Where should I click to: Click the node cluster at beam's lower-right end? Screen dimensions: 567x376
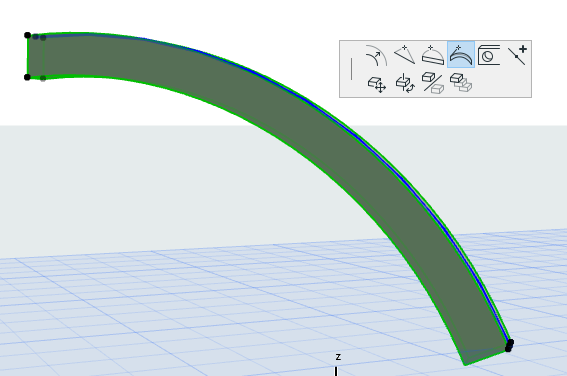pyautogui.click(x=509, y=346)
